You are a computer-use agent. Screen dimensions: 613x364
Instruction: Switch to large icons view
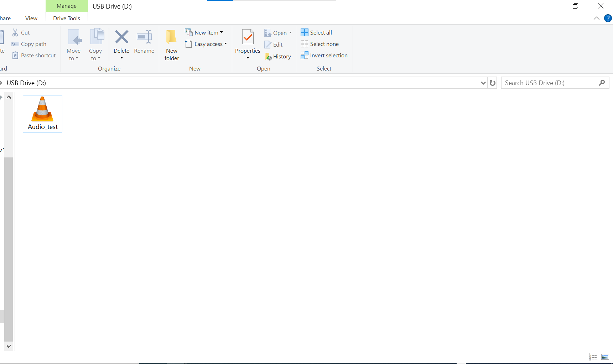coord(605,357)
